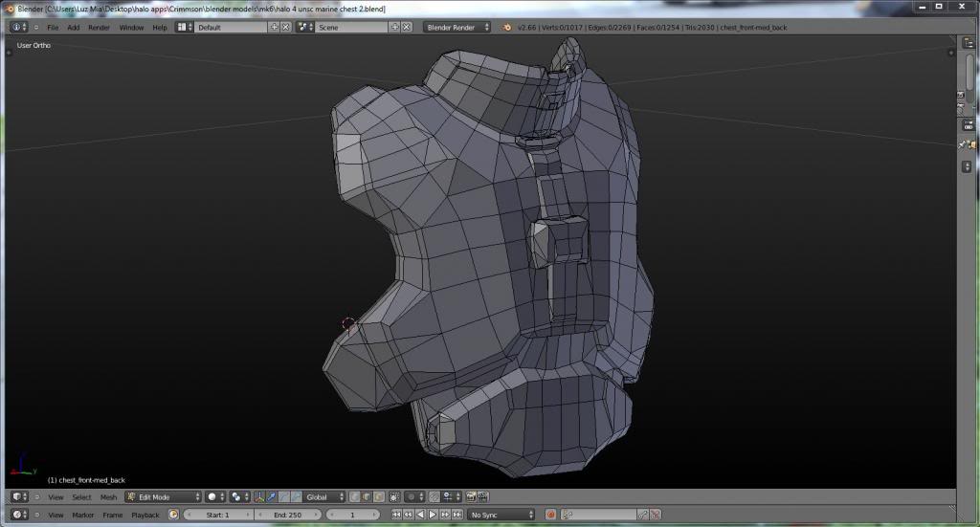Viewport: 980px width, 527px height.
Task: Select the rotate manipulator icon
Action: pyautogui.click(x=283, y=497)
